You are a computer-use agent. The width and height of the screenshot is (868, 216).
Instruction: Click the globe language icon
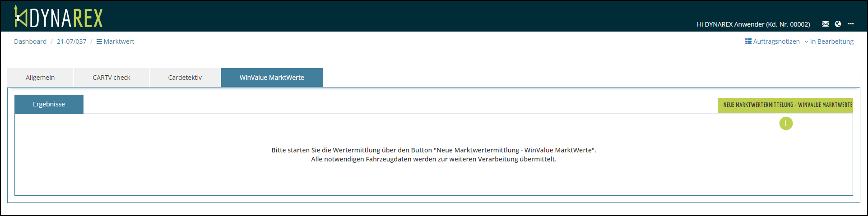point(838,24)
